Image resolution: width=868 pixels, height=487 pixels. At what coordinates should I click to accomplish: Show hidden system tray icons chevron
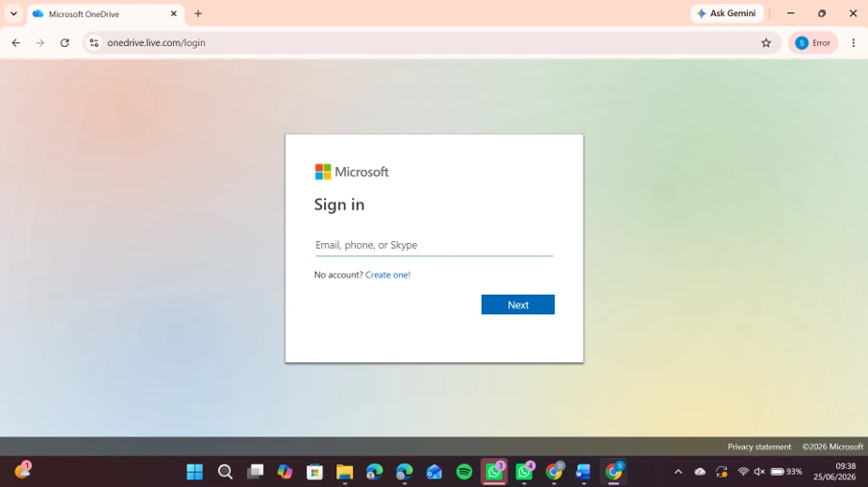678,472
